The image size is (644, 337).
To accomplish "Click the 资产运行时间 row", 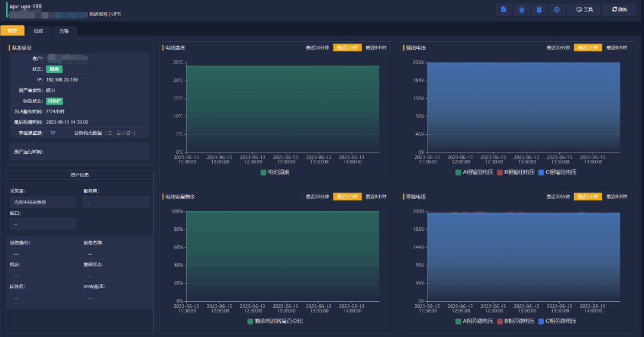I will click(80, 152).
